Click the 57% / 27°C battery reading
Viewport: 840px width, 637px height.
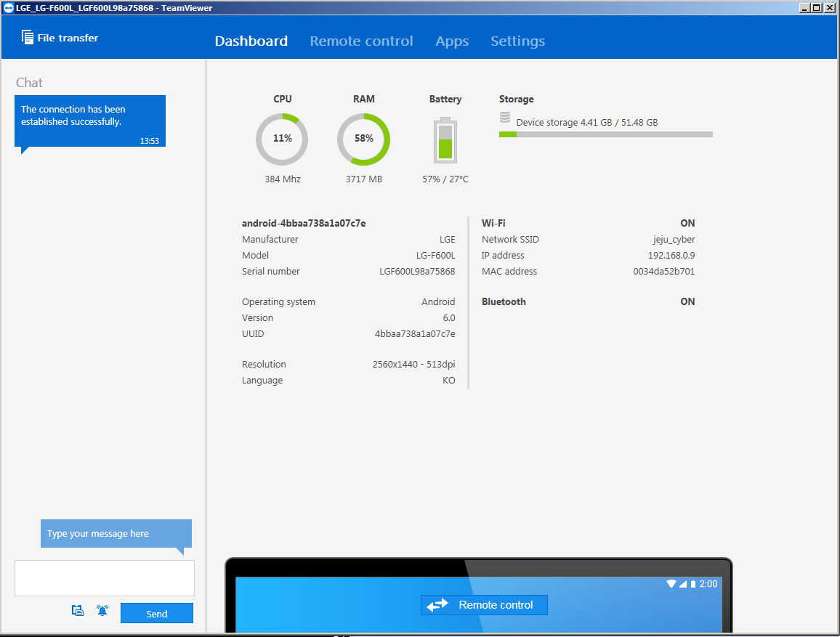pos(445,179)
